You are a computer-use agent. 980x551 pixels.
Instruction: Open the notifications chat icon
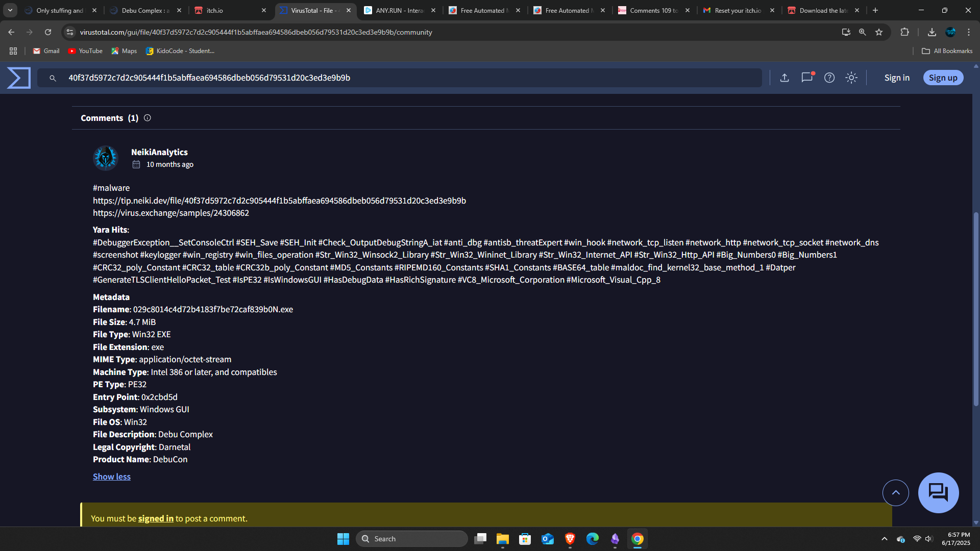point(807,78)
